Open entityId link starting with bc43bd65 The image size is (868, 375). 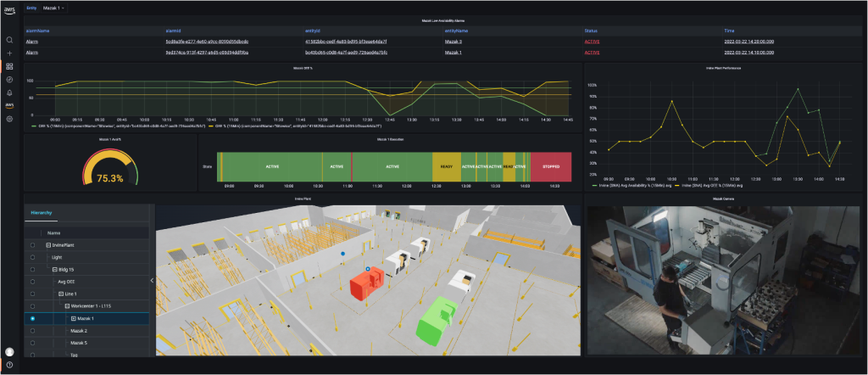(346, 52)
